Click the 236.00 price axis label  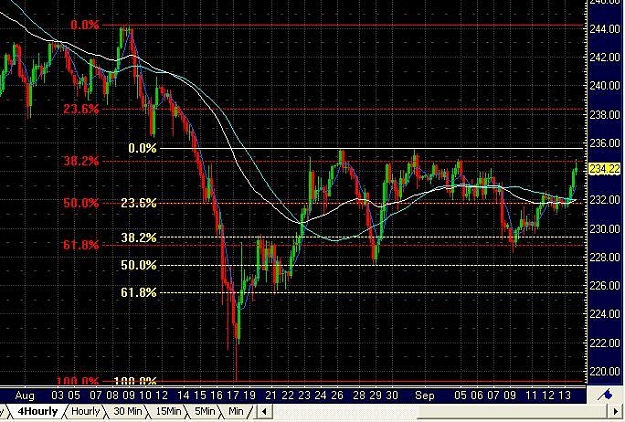point(605,143)
